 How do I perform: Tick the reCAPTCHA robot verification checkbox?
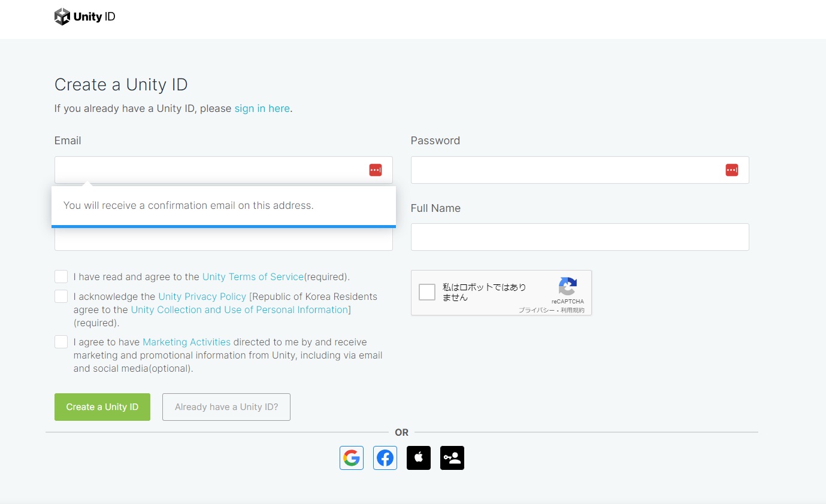click(427, 292)
